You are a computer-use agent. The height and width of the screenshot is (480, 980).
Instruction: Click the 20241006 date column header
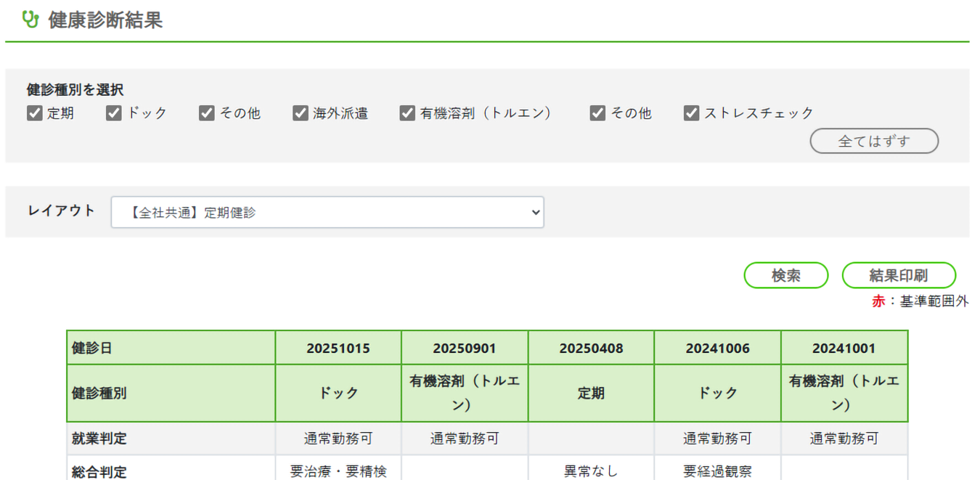(717, 349)
